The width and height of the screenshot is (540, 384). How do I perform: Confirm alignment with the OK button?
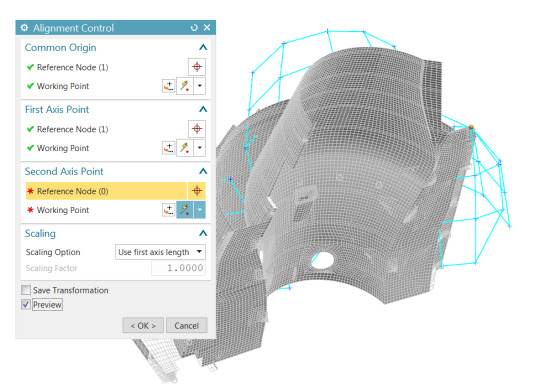pos(143,325)
